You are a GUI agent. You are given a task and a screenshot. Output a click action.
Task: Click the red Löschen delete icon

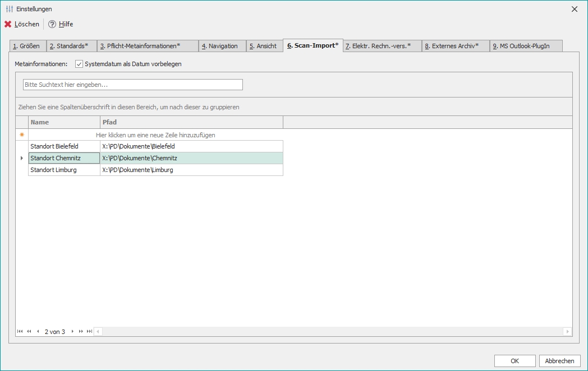[7, 24]
